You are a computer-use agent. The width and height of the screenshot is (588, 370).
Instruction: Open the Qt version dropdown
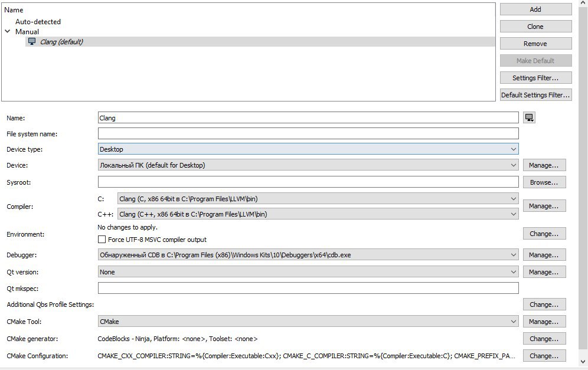click(x=308, y=272)
